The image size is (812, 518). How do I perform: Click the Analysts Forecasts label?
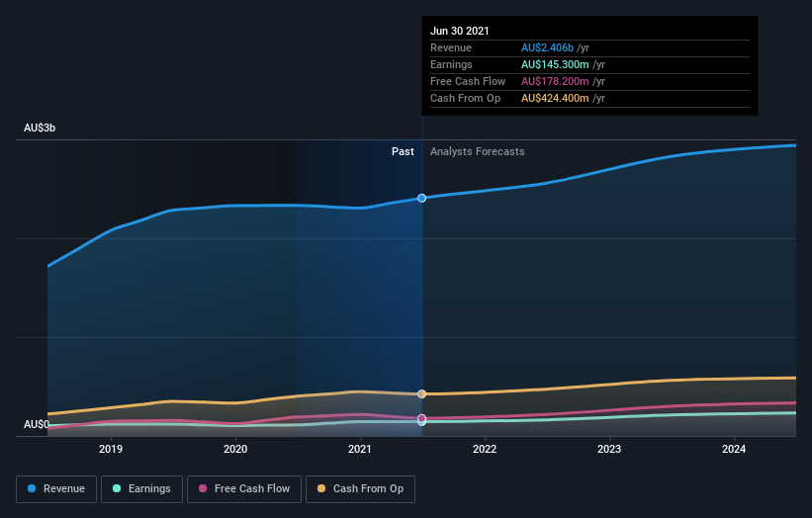tap(477, 151)
